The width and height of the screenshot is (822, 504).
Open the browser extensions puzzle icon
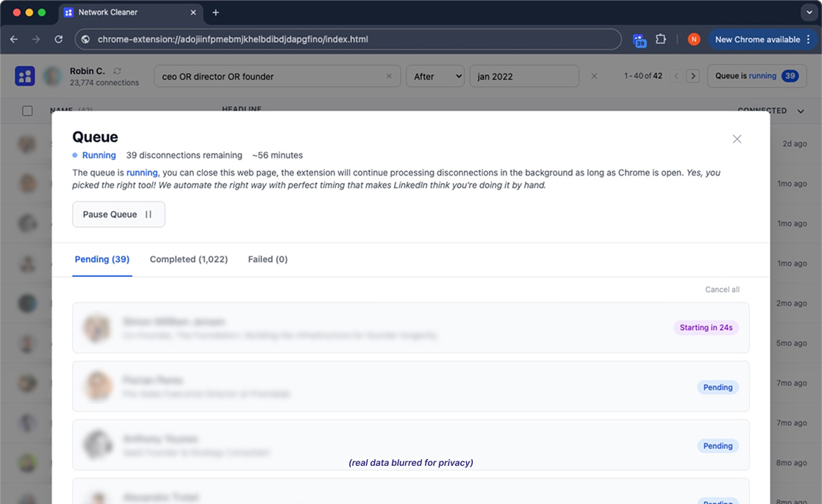tap(660, 39)
